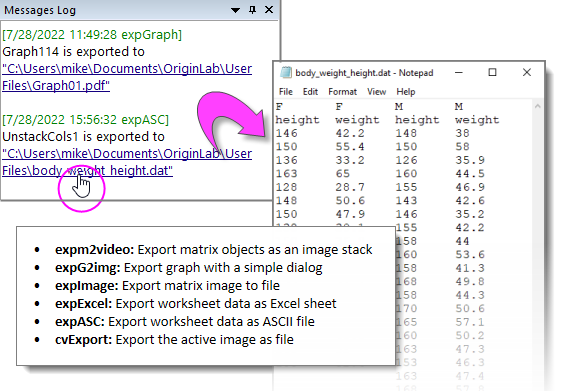
Task: Close the Messages Log panel
Action: (269, 10)
